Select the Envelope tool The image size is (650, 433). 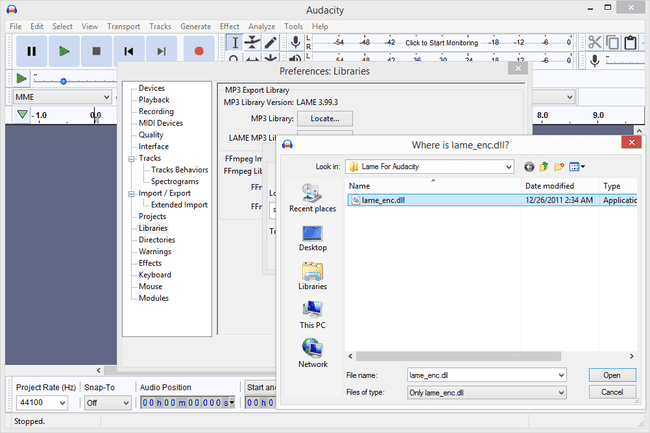[252, 43]
